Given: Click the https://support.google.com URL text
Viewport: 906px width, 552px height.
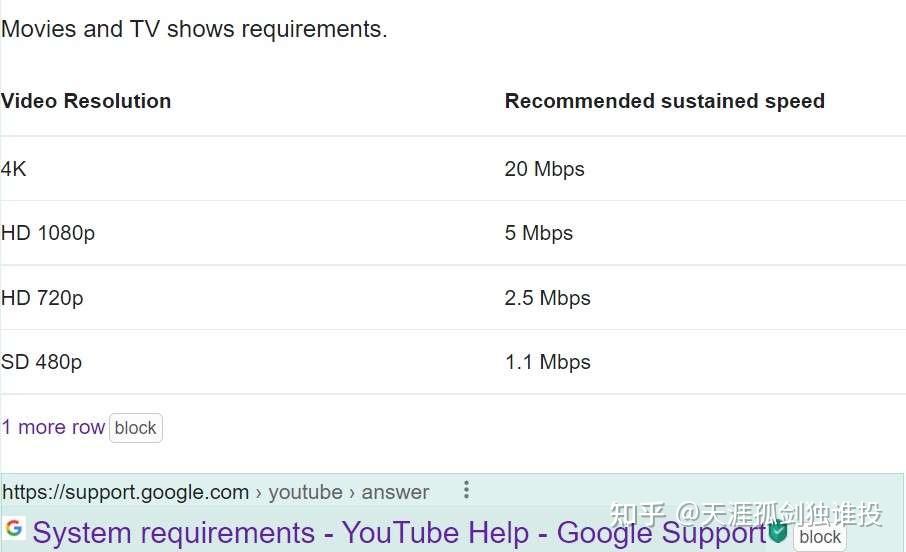Looking at the screenshot, I should [x=125, y=492].
